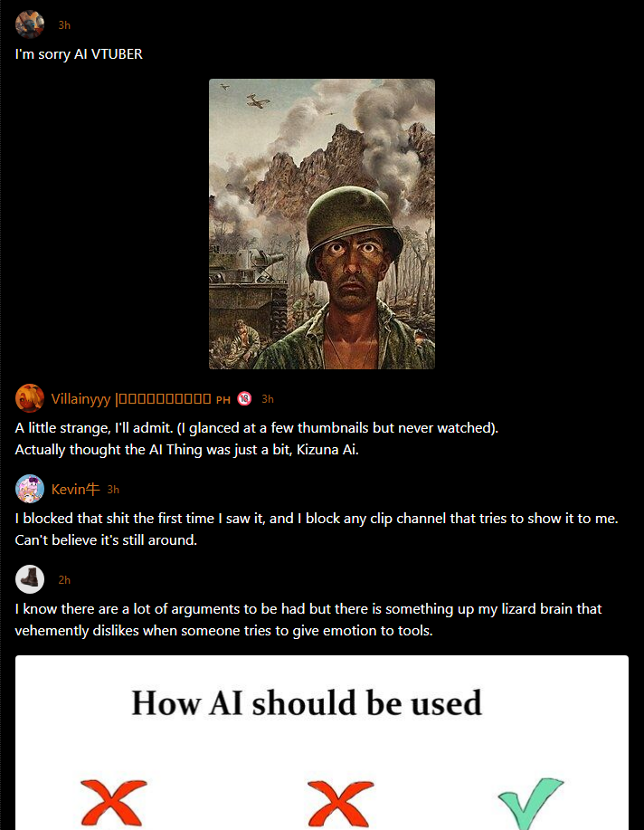Open the boot avatar user's profile
Screen dimensions: 644x830
tap(30, 579)
